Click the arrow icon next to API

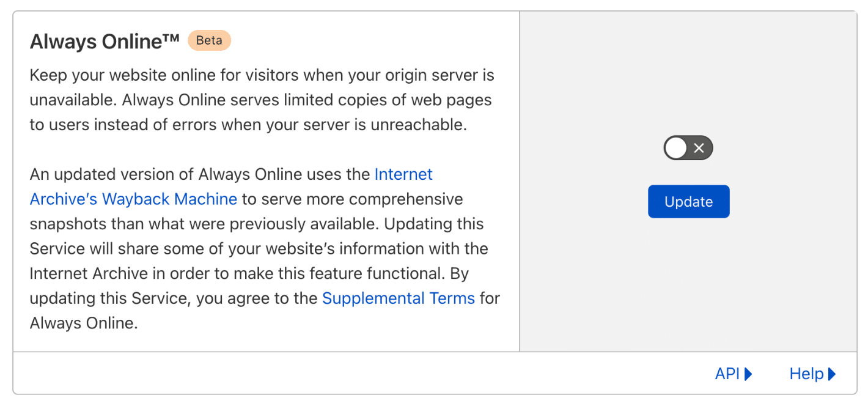(749, 374)
